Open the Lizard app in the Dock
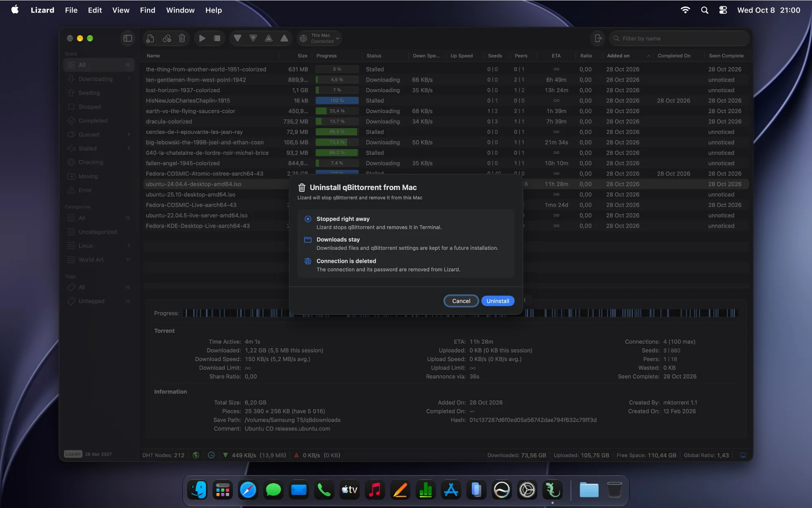 [552, 490]
